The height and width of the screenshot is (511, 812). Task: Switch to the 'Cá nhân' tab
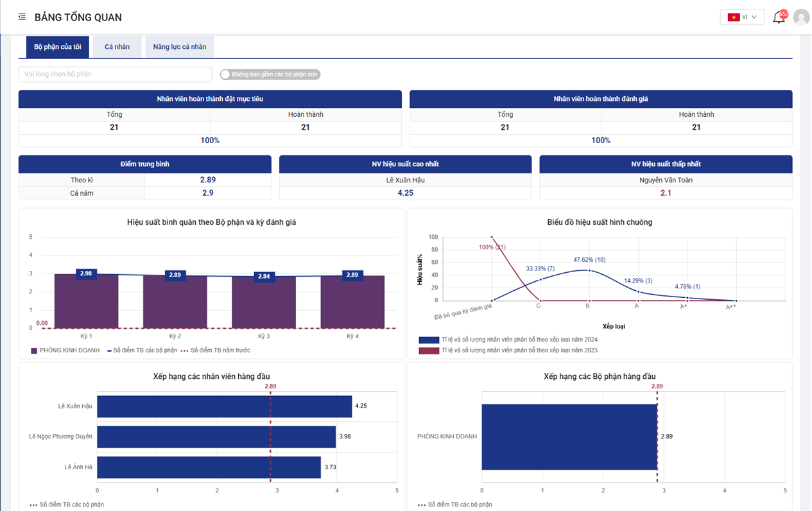click(117, 47)
